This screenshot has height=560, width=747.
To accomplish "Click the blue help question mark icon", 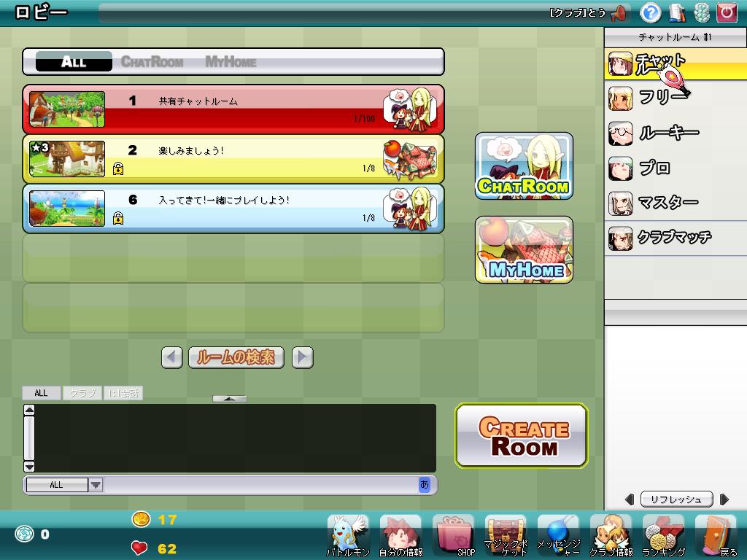I will tap(650, 12).
